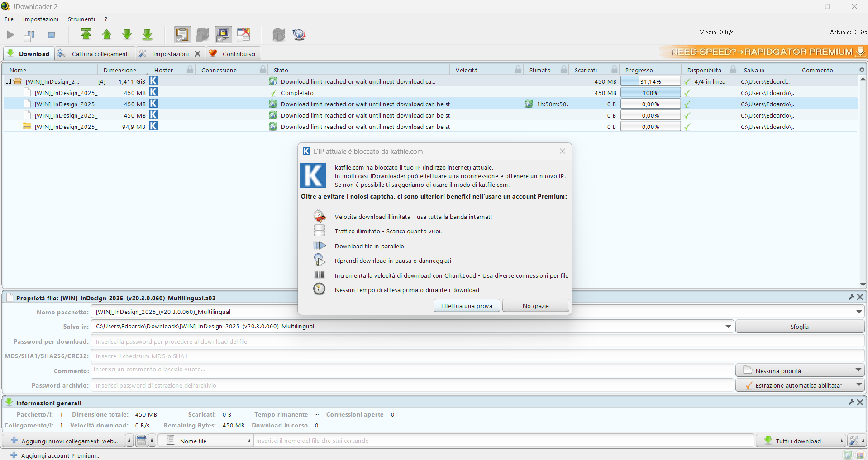Viewport: 868px width, 460px height.
Task: Click the update check globe icon
Action: coord(299,34)
